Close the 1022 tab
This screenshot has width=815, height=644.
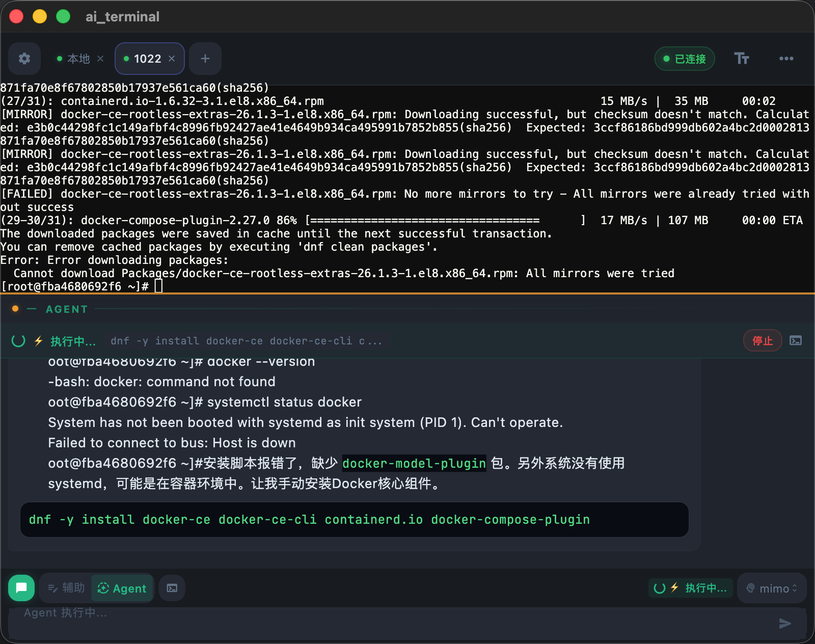(172, 59)
